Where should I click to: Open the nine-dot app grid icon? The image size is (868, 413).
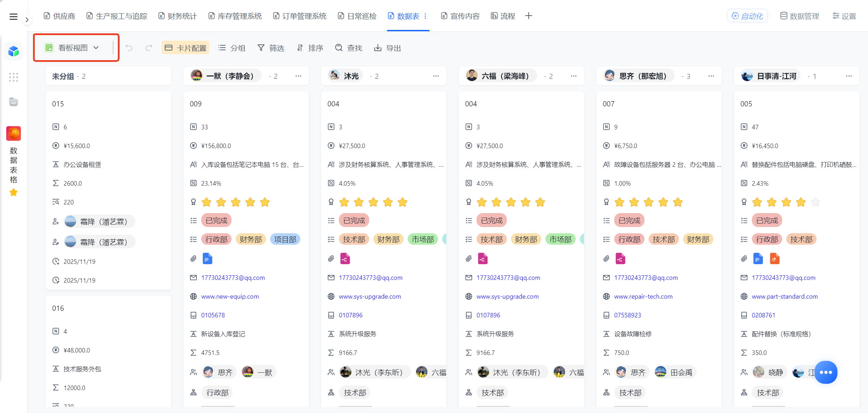pyautogui.click(x=14, y=77)
